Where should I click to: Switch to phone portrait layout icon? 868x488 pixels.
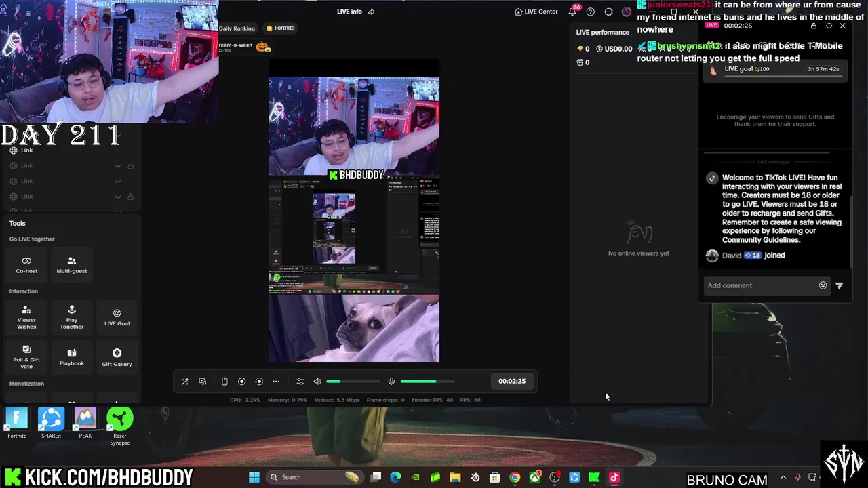224,382
